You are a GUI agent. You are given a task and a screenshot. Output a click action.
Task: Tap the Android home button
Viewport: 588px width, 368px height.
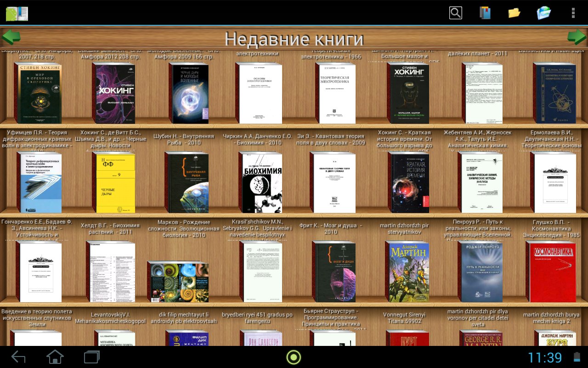coord(55,356)
